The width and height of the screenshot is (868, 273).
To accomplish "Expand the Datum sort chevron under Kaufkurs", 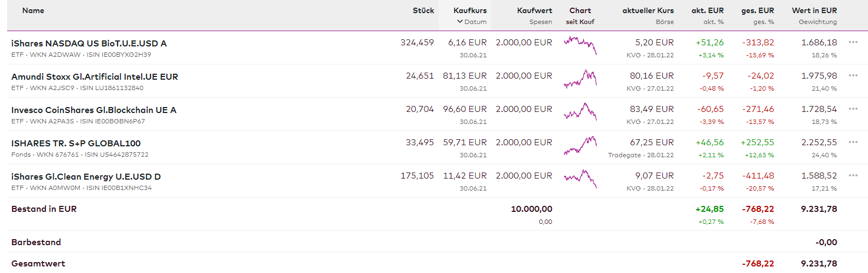I will click(x=460, y=22).
